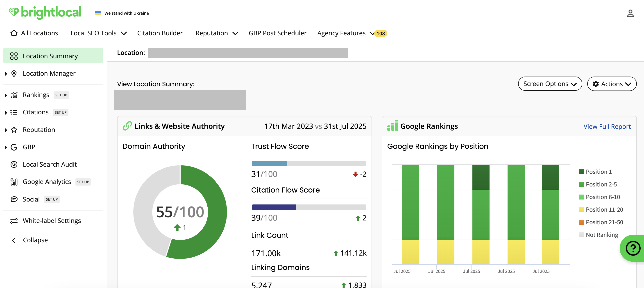The image size is (644, 288).
Task: Click the Rankings SET UP badge
Action: 61,95
